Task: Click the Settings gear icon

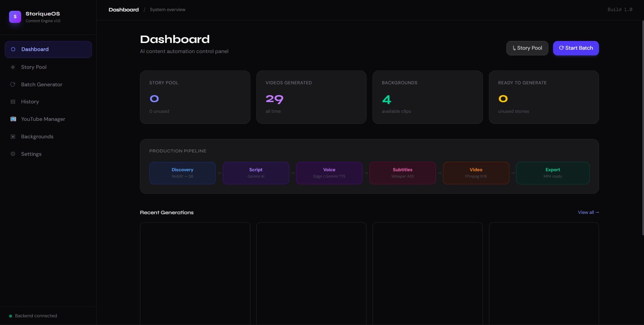Action: tap(13, 154)
